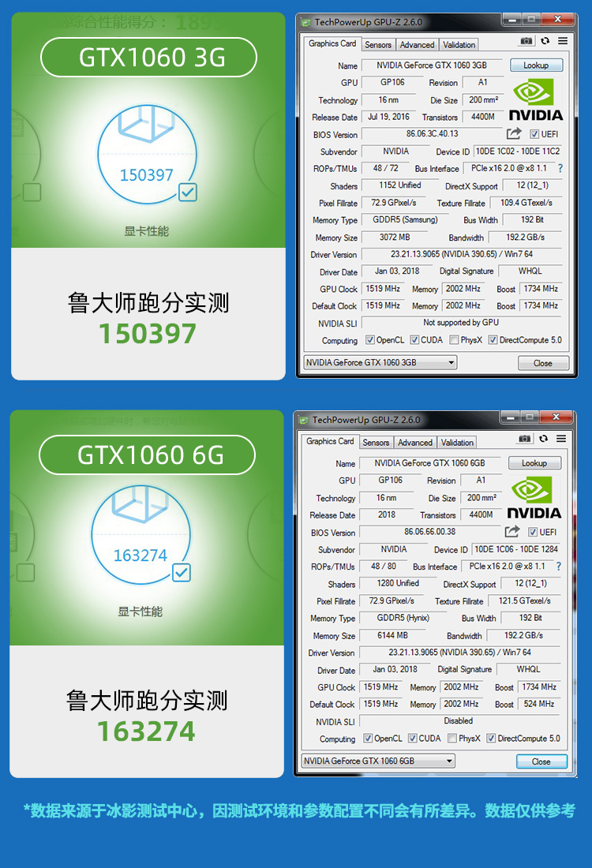Switch to Sensors tab in 6GB window
This screenshot has height=868, width=592.
click(x=376, y=443)
